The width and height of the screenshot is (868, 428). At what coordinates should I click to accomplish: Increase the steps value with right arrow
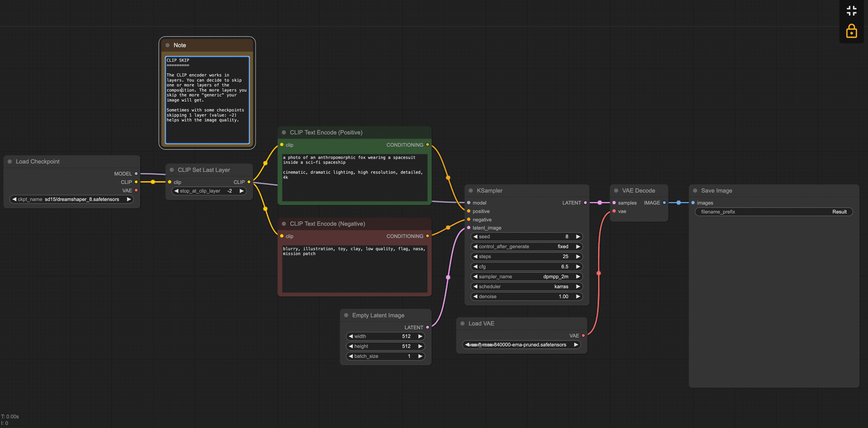click(x=578, y=257)
